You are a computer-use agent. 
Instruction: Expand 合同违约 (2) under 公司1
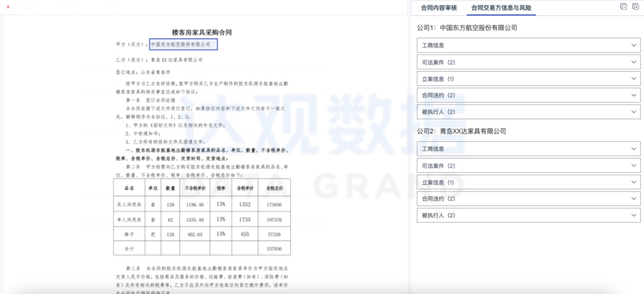[x=528, y=95]
